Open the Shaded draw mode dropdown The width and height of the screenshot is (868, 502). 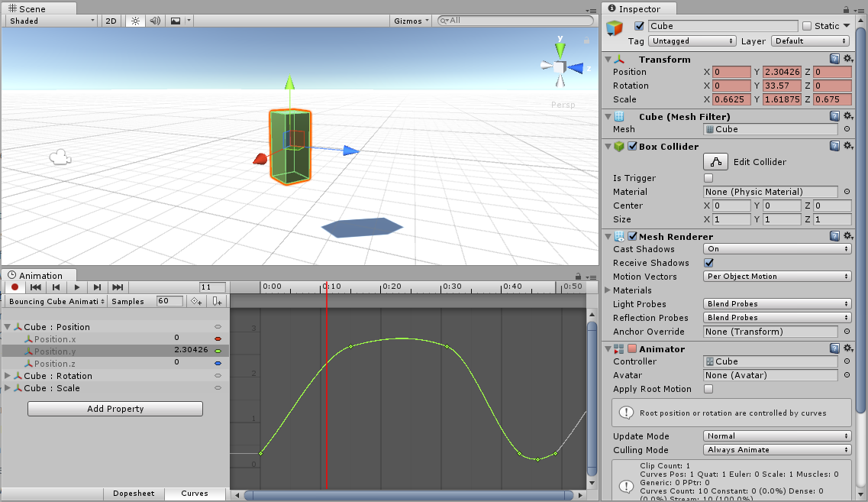(52, 21)
